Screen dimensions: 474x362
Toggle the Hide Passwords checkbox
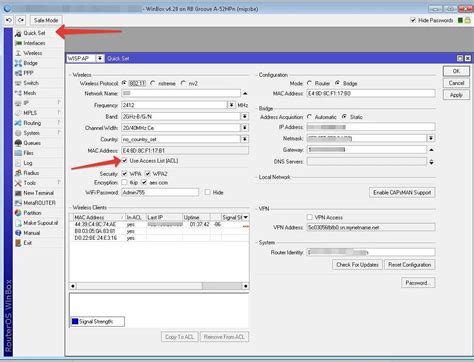(413, 20)
